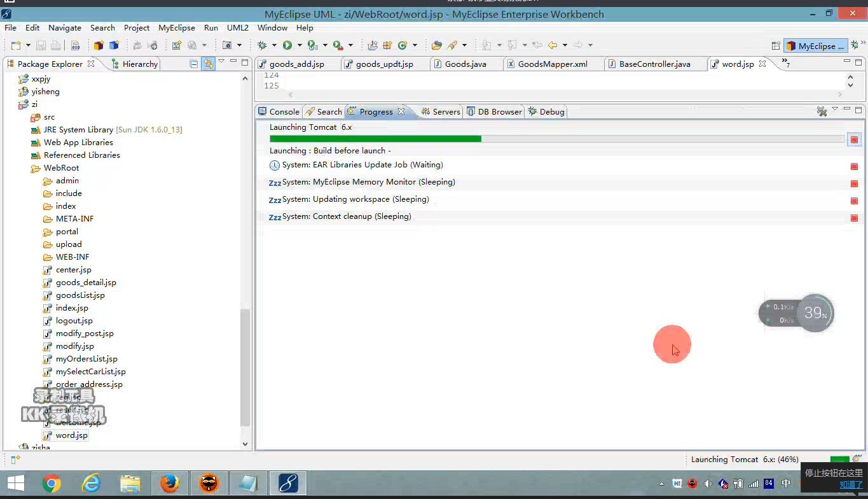Switch to the Console tab

click(279, 111)
